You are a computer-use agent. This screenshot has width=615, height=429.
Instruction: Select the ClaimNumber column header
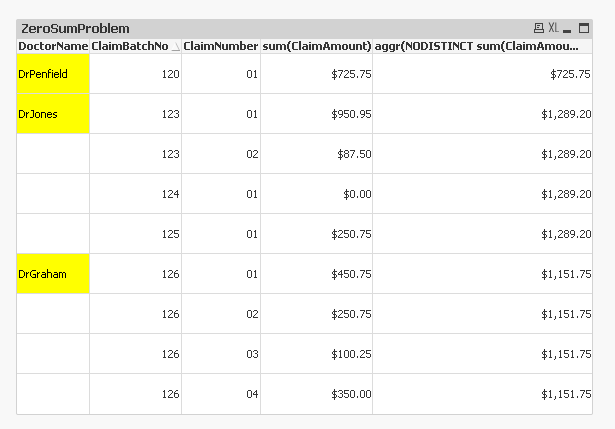[x=220, y=46]
